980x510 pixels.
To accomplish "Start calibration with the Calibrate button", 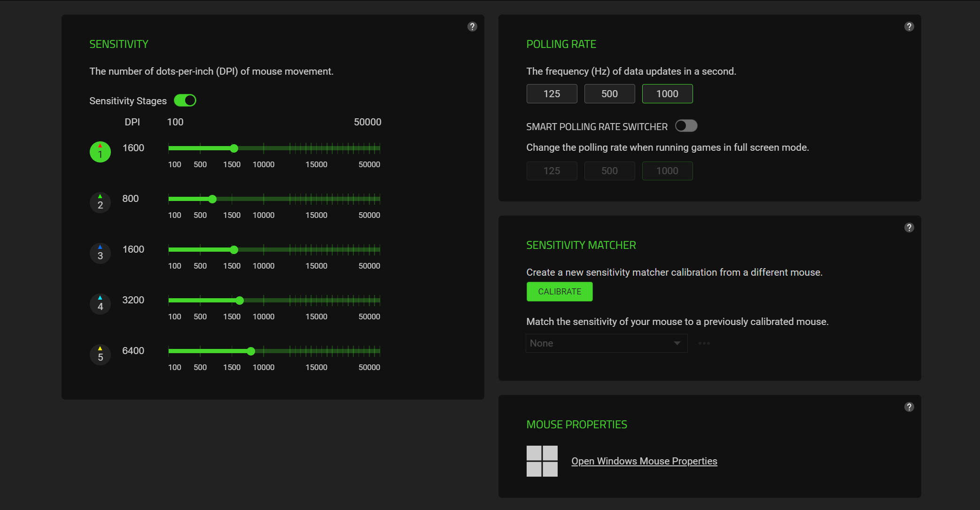I will (560, 292).
